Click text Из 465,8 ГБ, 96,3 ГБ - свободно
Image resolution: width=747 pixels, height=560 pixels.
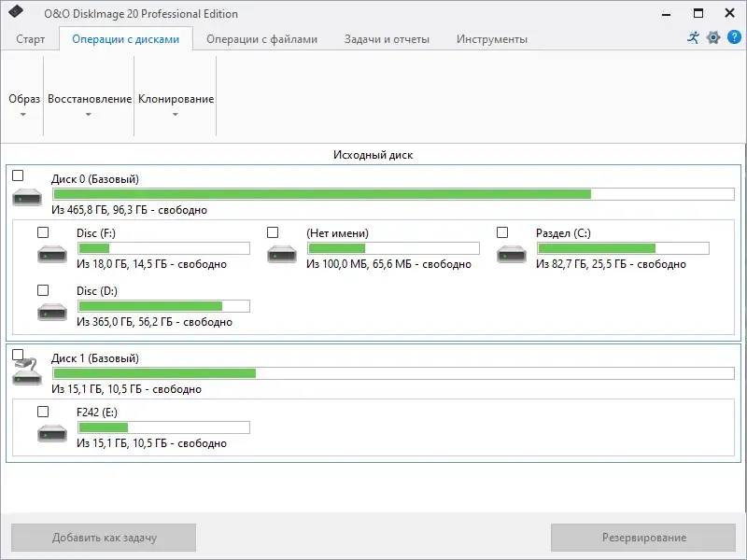tap(129, 210)
